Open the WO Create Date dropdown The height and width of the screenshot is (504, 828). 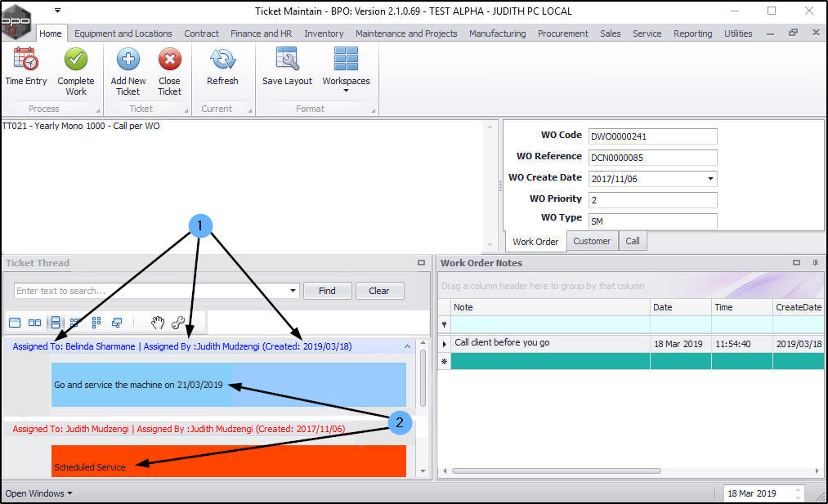(x=710, y=179)
